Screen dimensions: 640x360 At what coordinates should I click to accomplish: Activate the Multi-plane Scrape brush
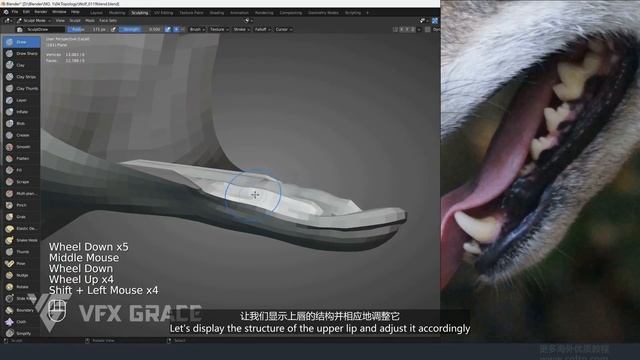21,193
